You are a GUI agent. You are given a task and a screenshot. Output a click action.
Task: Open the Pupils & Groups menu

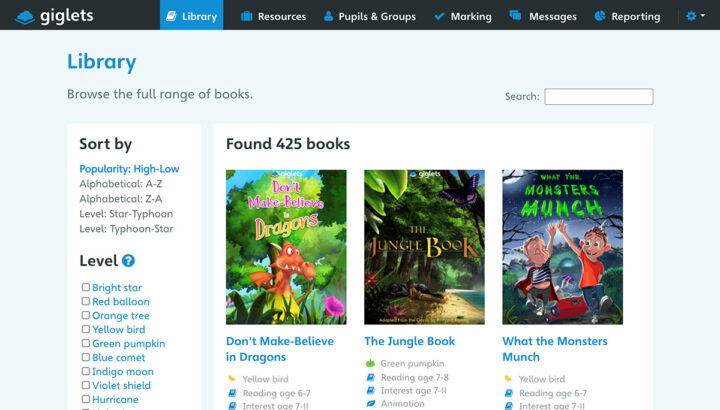pyautogui.click(x=369, y=16)
